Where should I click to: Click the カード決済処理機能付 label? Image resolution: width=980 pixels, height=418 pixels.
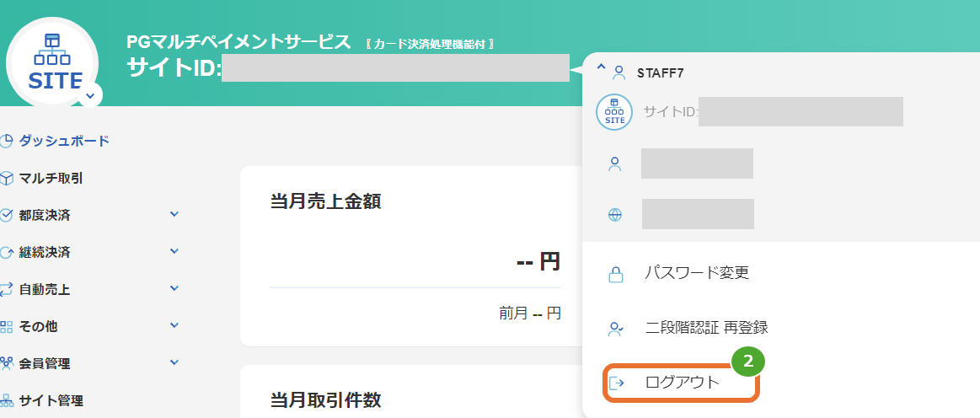click(431, 45)
